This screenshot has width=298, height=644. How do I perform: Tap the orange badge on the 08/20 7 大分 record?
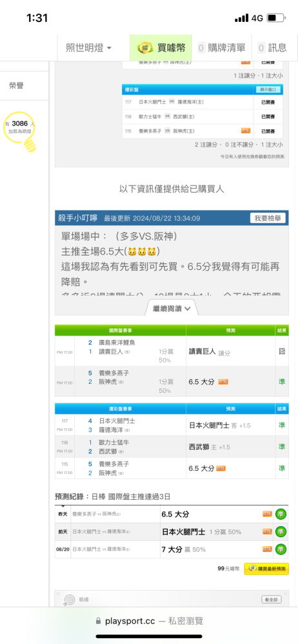[268, 549]
